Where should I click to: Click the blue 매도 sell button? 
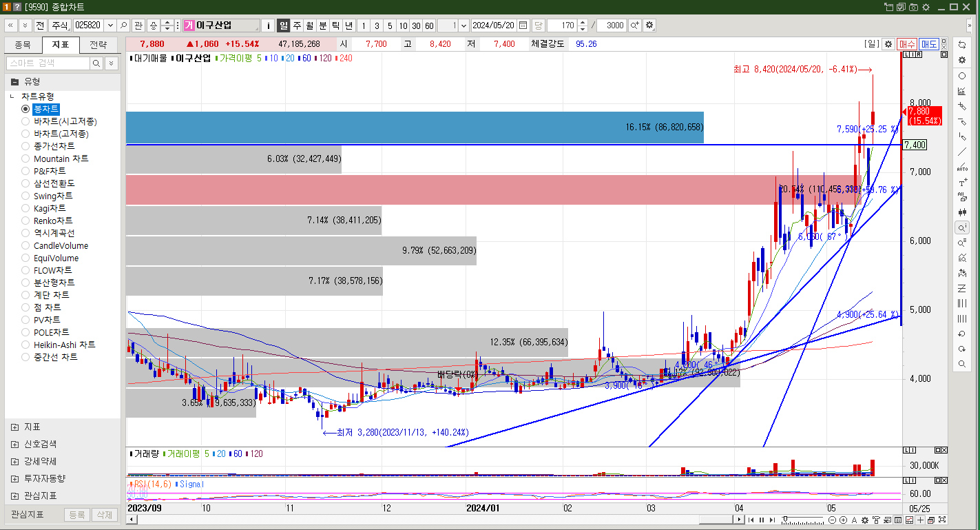coord(928,43)
